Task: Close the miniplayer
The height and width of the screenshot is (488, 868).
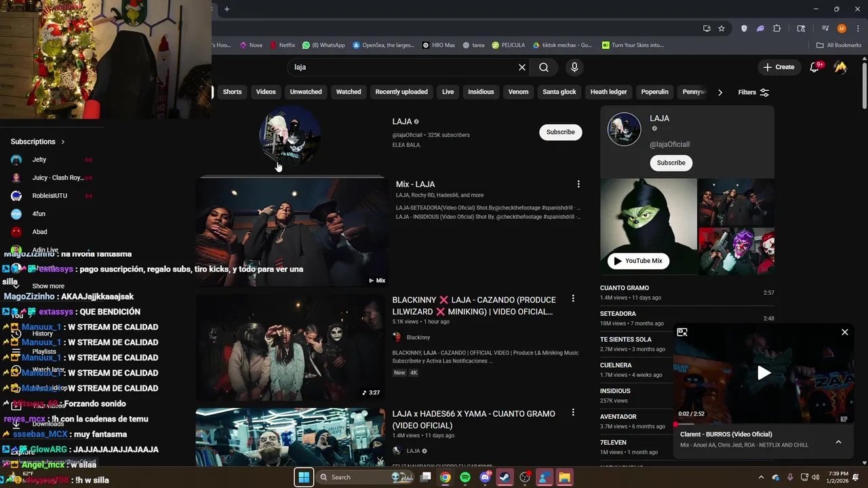Action: (845, 332)
